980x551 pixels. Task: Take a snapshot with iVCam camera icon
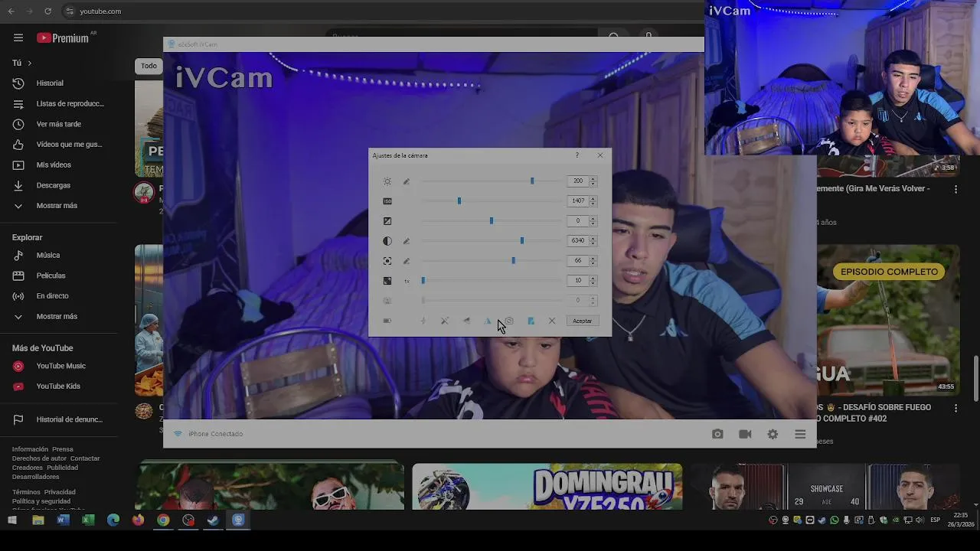[x=717, y=434]
